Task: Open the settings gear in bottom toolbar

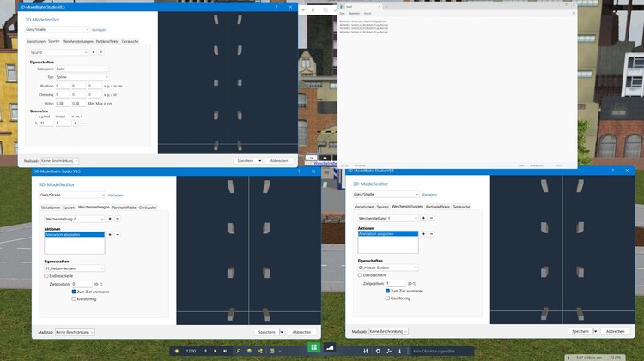Action: (378, 351)
